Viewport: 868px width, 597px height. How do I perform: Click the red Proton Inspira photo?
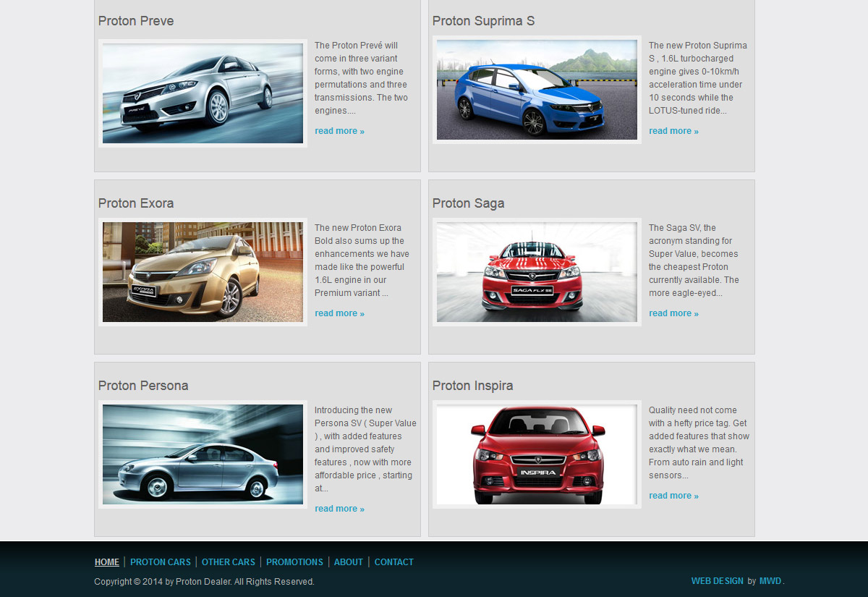tap(537, 454)
